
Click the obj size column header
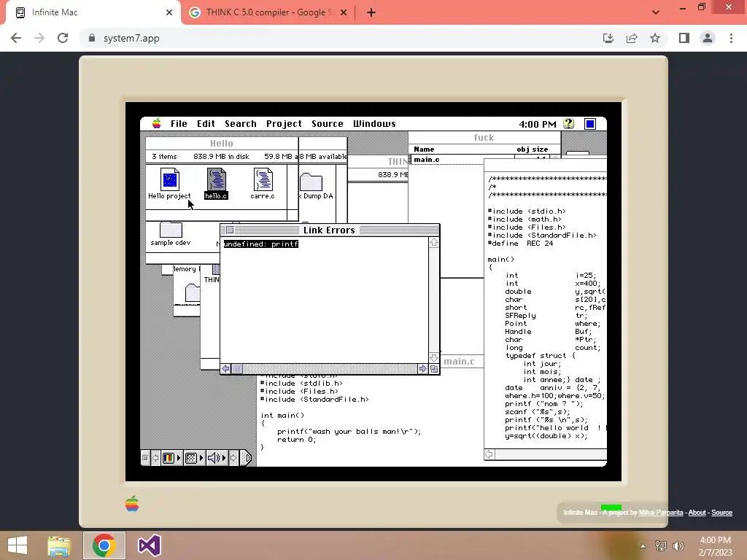click(x=532, y=149)
